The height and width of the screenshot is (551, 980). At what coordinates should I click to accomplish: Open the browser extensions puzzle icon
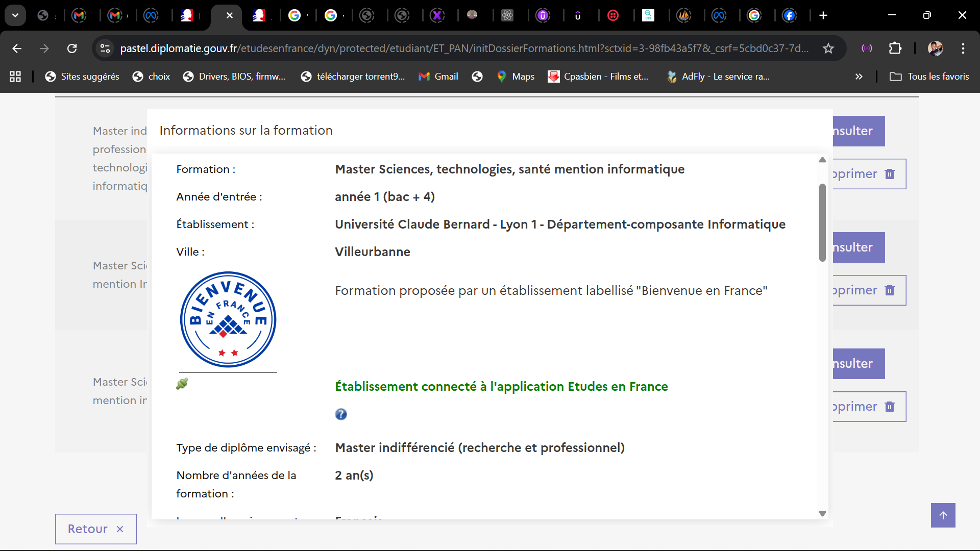(895, 48)
